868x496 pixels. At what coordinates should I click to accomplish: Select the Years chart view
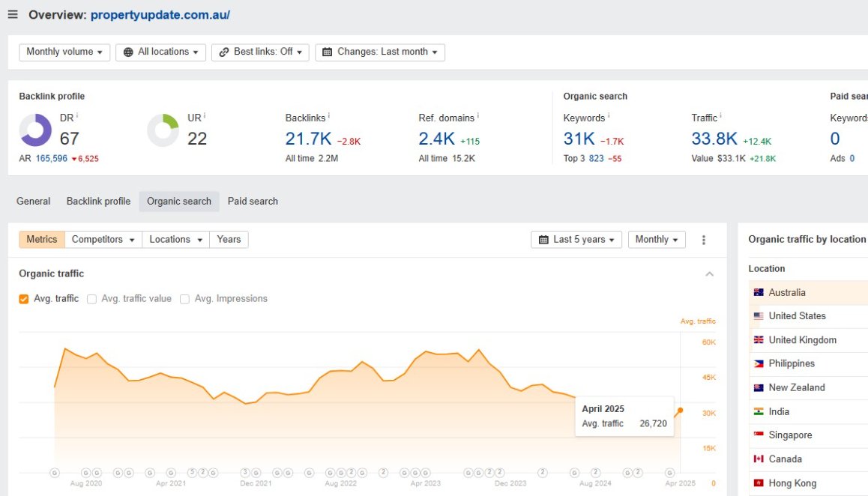click(x=229, y=240)
